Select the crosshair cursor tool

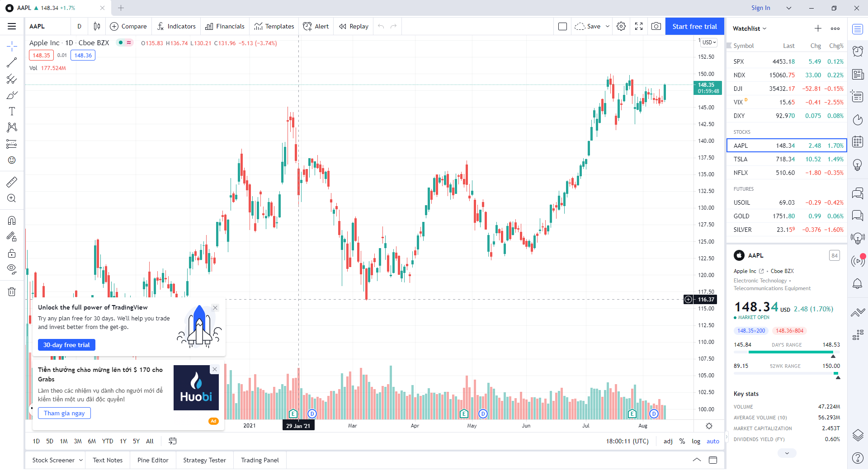click(12, 46)
